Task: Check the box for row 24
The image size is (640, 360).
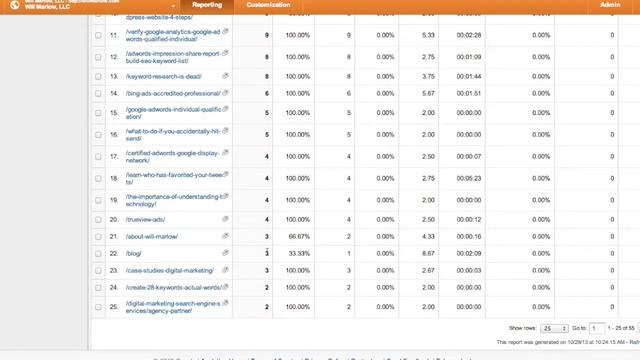Action: 98,287
